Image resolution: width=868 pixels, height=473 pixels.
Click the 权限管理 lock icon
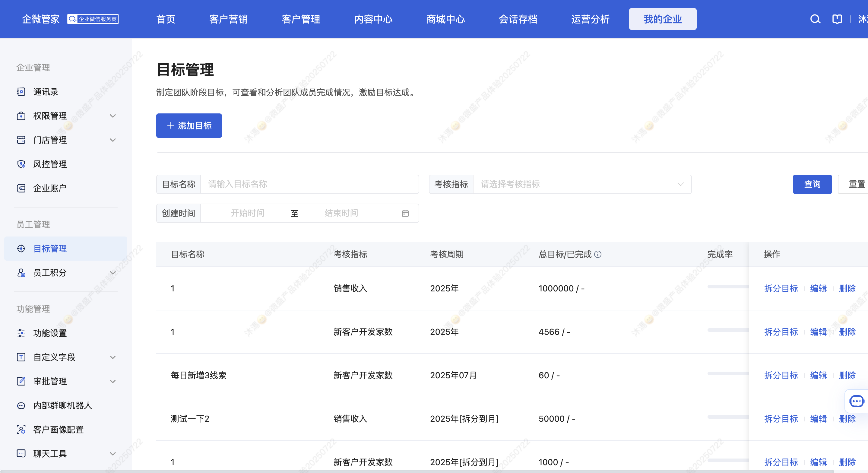pos(21,116)
